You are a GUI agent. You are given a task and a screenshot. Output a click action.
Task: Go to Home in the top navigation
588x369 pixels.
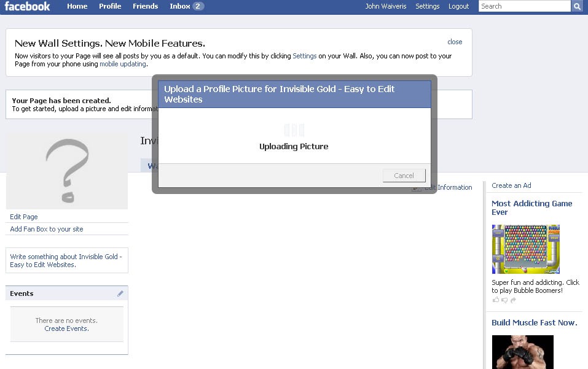[x=77, y=6]
